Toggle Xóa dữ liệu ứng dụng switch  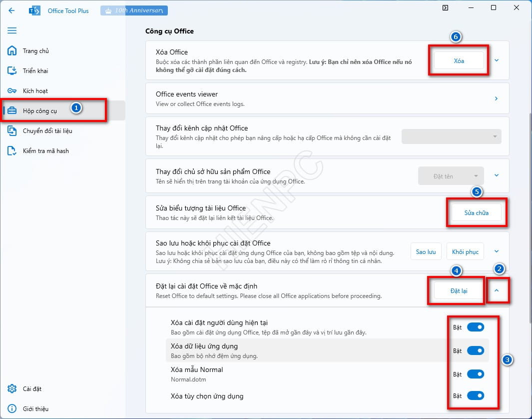476,350
